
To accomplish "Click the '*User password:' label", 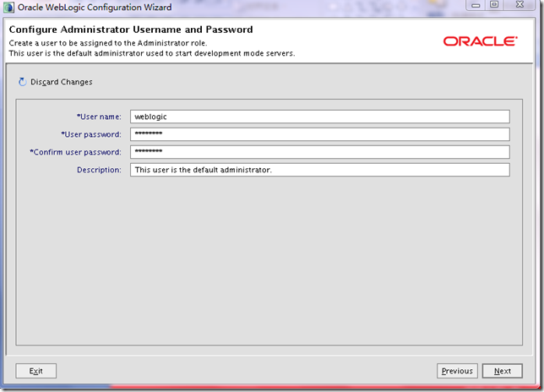I will coord(91,134).
